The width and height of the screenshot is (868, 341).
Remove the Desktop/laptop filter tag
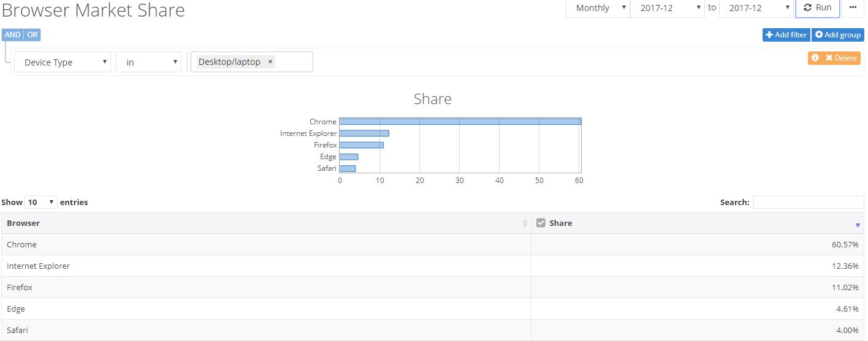(270, 62)
